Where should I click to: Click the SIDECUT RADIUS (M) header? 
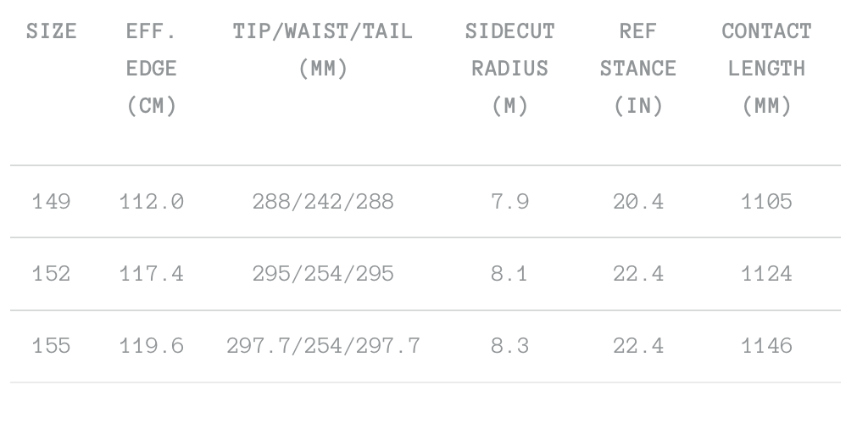pyautogui.click(x=510, y=70)
